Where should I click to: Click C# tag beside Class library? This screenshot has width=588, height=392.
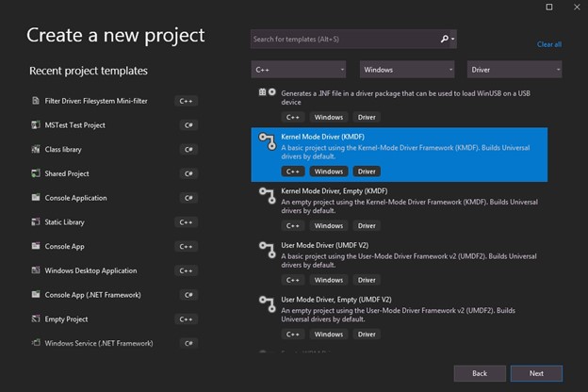(188, 149)
